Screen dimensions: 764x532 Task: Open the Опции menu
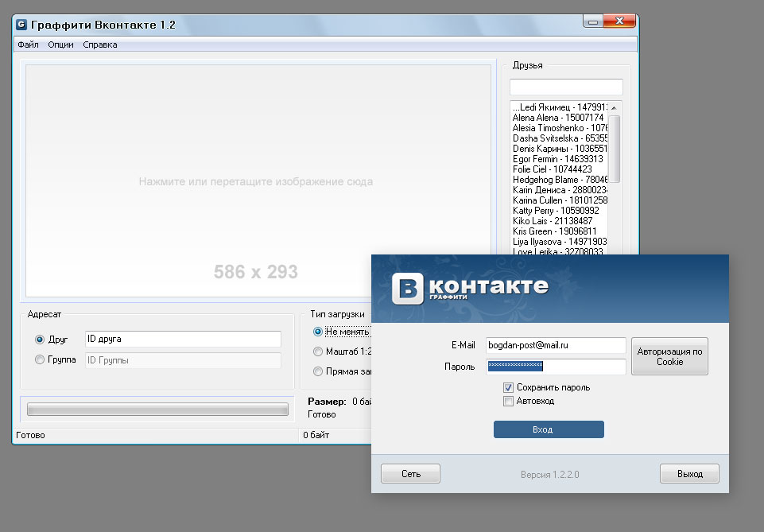(60, 45)
